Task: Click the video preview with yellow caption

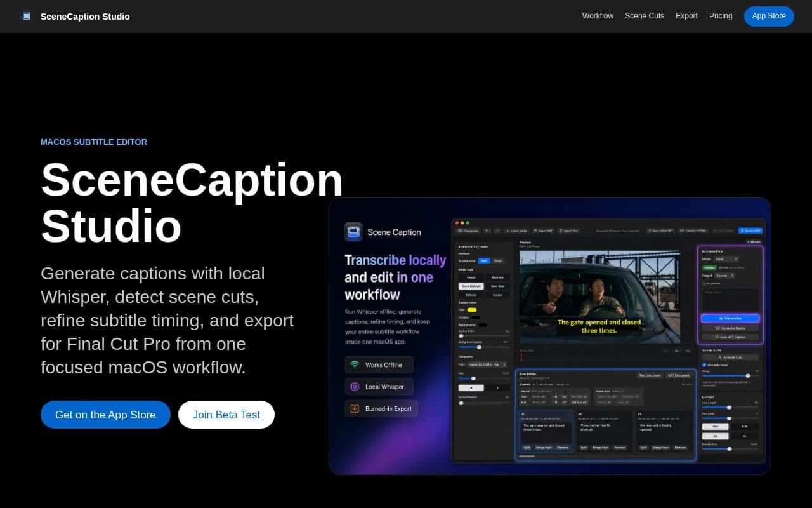Action: point(599,297)
